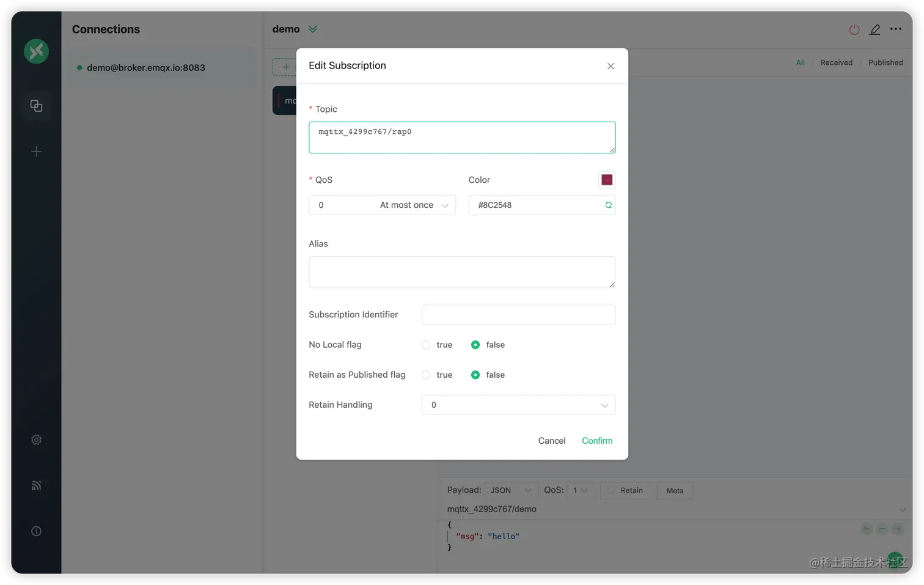Click the double chevron next to demo
This screenshot has height=585, width=924.
coord(313,29)
